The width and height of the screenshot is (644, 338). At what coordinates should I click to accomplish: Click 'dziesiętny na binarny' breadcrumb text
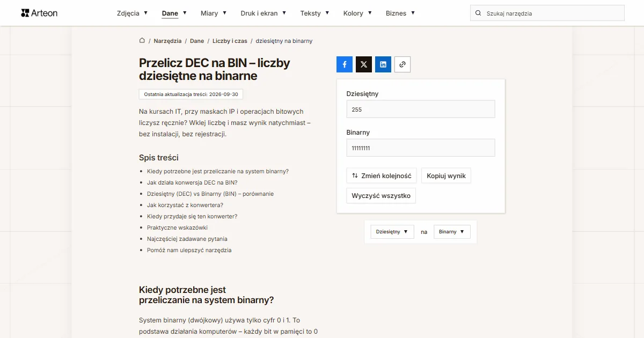pyautogui.click(x=284, y=41)
